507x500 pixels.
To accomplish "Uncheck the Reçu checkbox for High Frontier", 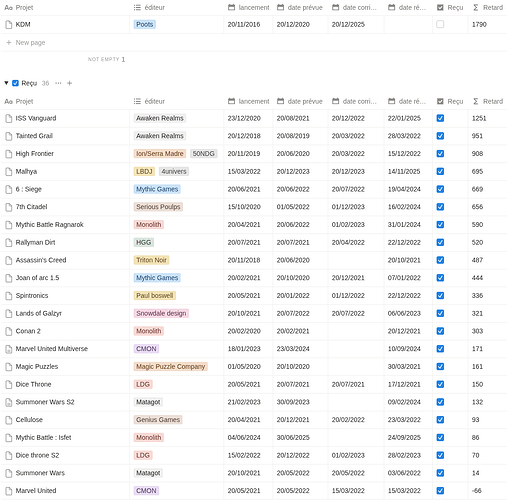I will (x=440, y=154).
